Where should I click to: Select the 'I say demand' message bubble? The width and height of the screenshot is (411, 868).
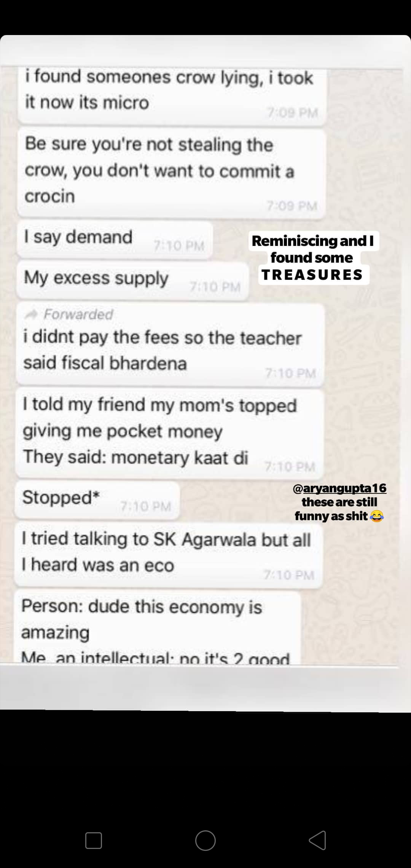[114, 239]
